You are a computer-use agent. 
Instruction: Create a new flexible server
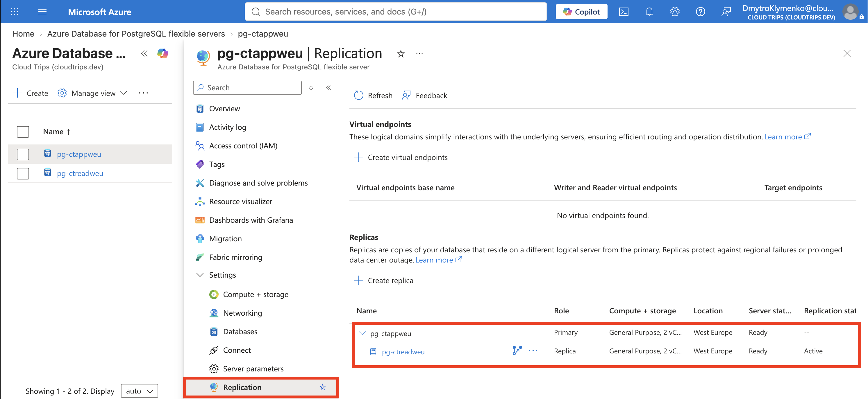(x=30, y=93)
